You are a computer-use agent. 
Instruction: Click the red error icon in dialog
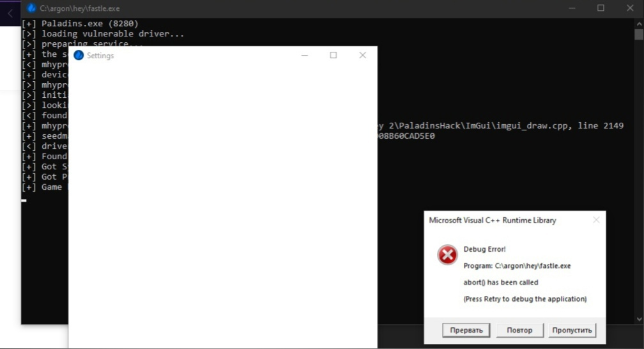(447, 255)
